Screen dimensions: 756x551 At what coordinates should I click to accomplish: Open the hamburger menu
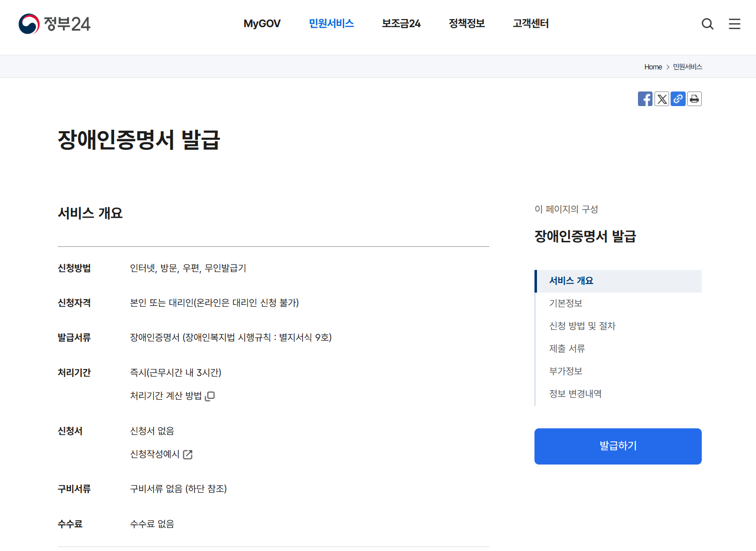coord(734,24)
